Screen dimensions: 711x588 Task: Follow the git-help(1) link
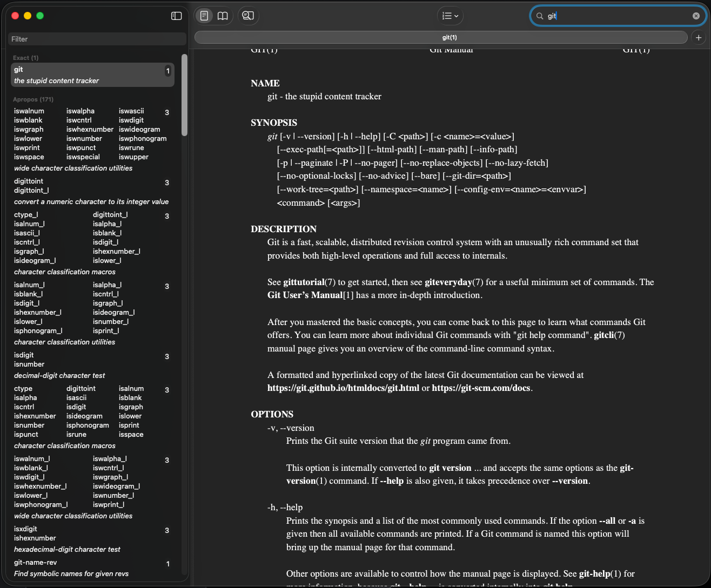coord(601,574)
